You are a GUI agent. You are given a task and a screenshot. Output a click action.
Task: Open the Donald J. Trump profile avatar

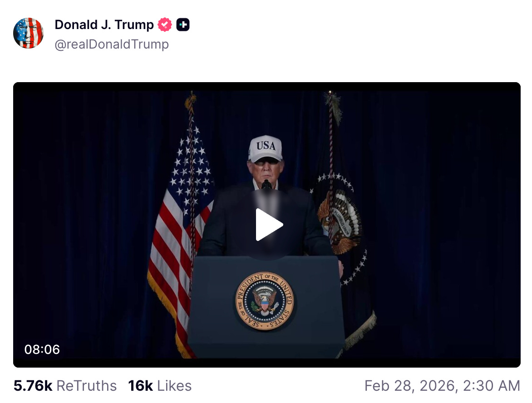click(x=28, y=33)
